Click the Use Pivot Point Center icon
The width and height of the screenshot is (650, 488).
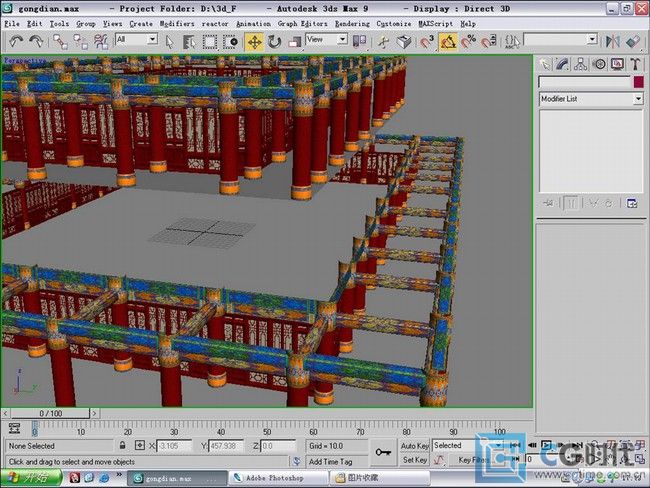(359, 41)
